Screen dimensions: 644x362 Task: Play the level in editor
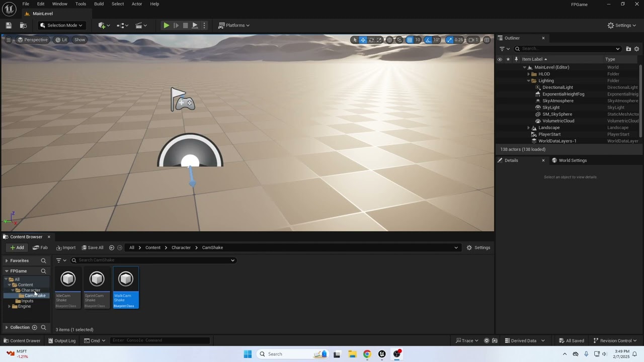pos(166,25)
